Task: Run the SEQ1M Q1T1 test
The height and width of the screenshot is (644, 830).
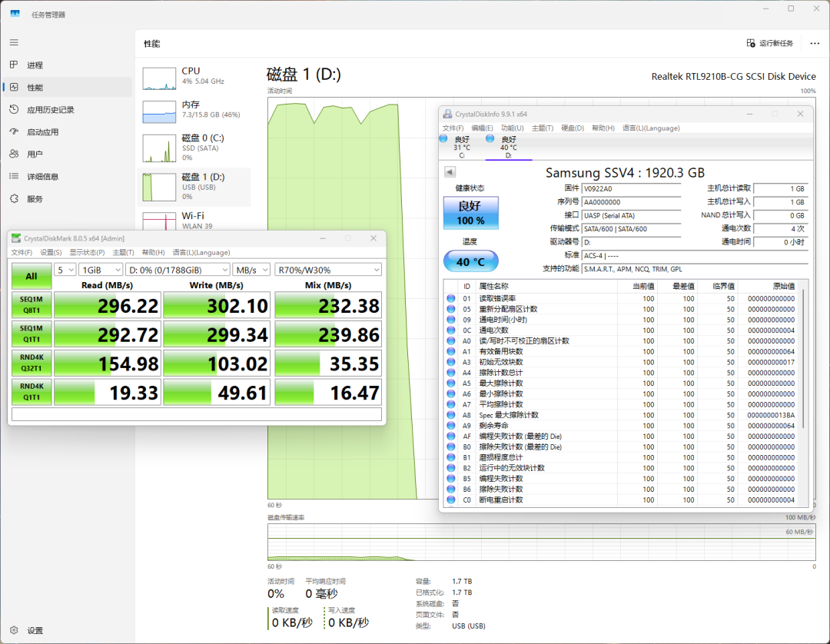Action: [32, 334]
